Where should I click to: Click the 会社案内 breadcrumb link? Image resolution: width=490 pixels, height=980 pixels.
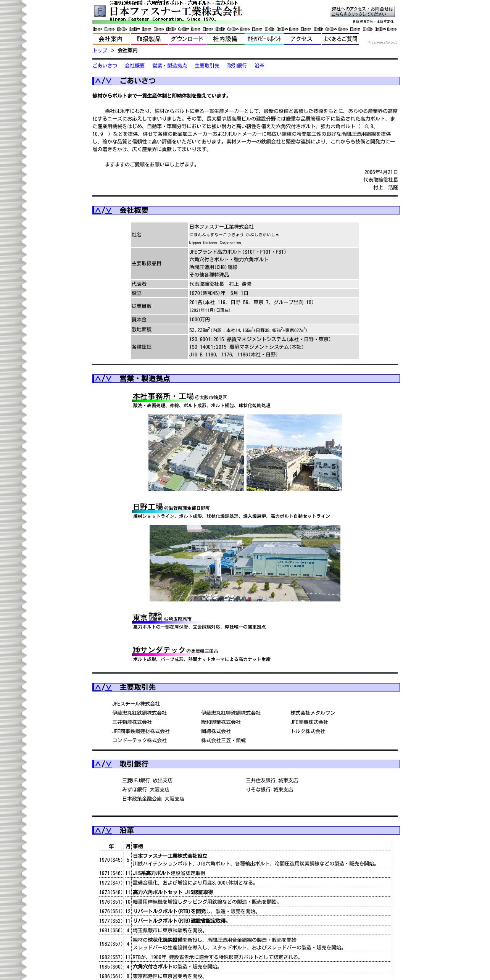point(127,50)
